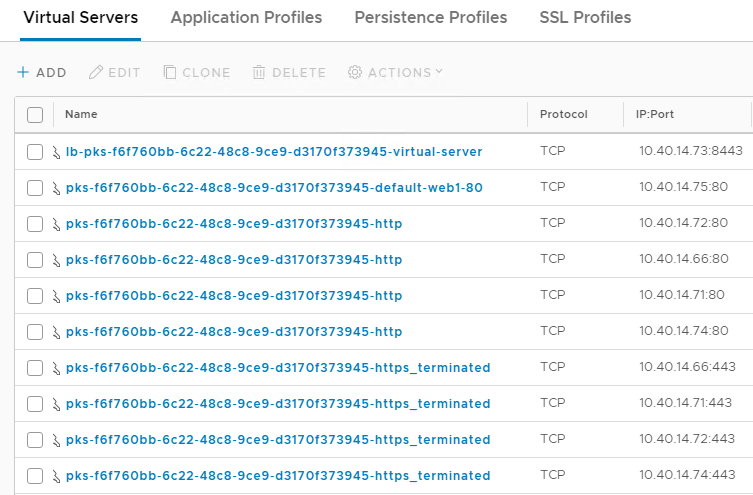The image size is (753, 495).
Task: Click row icon beside 10.40.14.74:443 server
Action: point(58,476)
